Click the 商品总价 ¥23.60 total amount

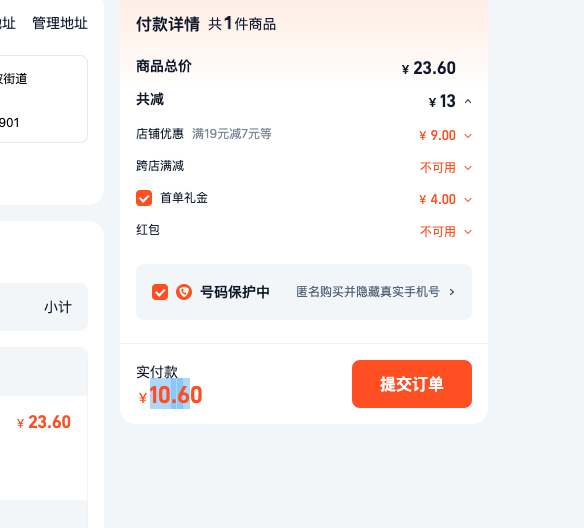pos(429,68)
